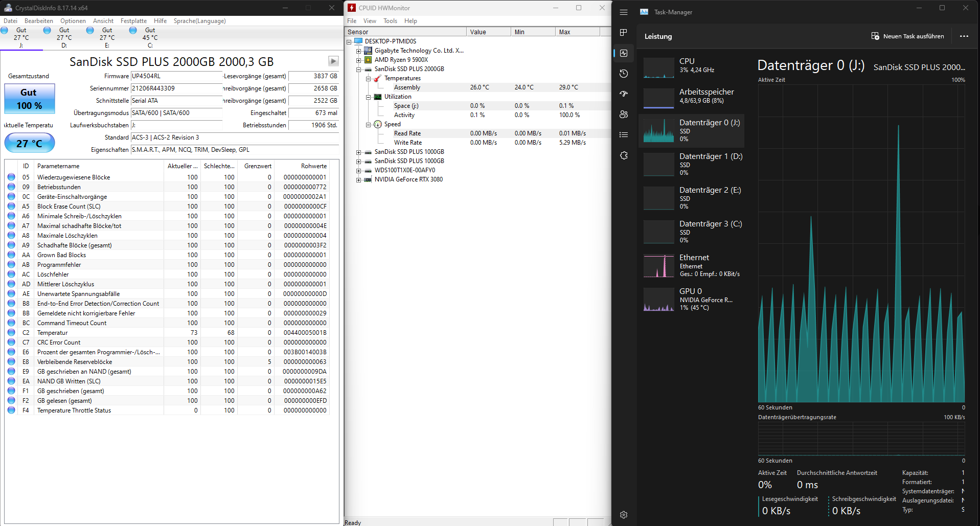Expand the AMD Ryzen 9 5900X node
This screenshot has height=526, width=980.
click(x=359, y=60)
